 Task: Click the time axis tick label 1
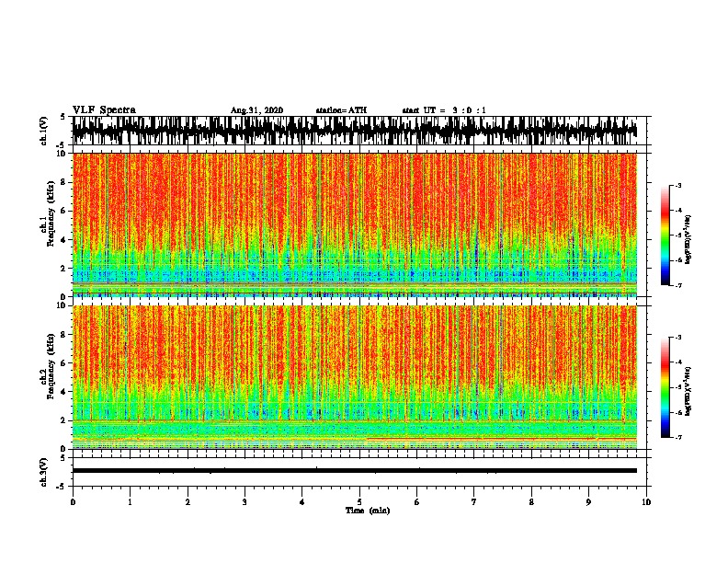pos(130,502)
